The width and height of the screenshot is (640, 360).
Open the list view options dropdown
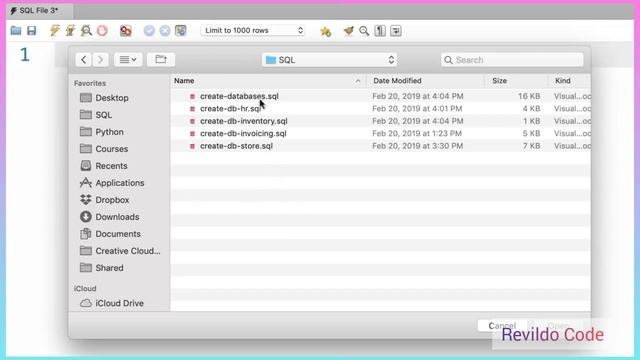tap(128, 60)
